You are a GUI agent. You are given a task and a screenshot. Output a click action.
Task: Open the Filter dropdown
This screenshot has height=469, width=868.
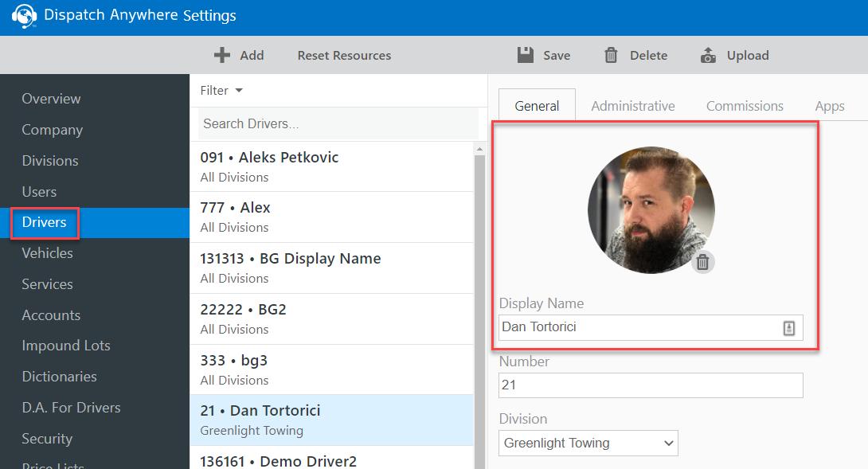tap(221, 90)
